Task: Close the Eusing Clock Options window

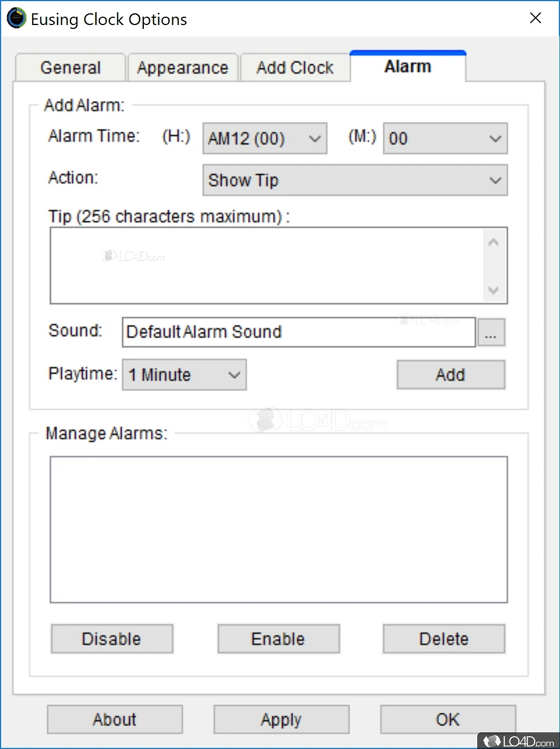Action: (536, 18)
